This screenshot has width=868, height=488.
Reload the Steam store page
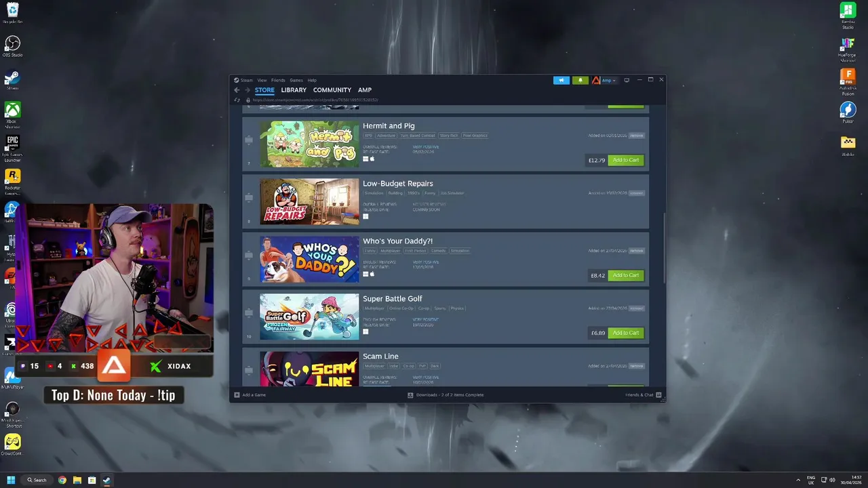237,100
